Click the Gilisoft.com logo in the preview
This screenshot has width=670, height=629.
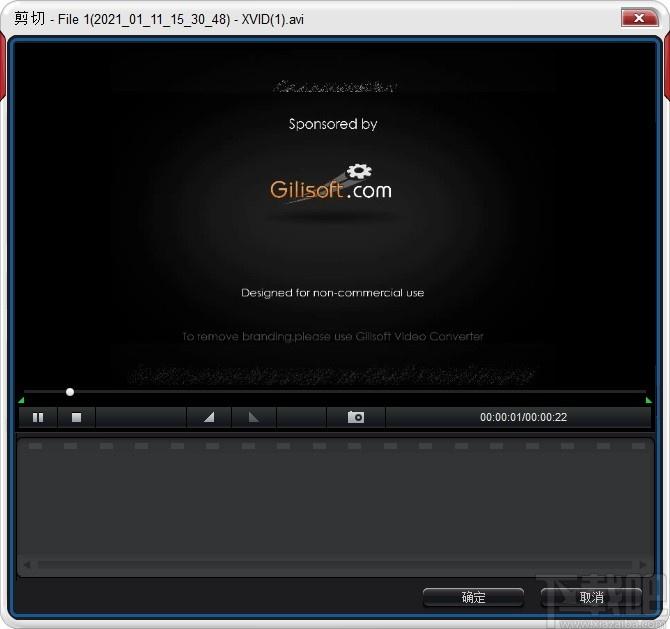(x=331, y=184)
